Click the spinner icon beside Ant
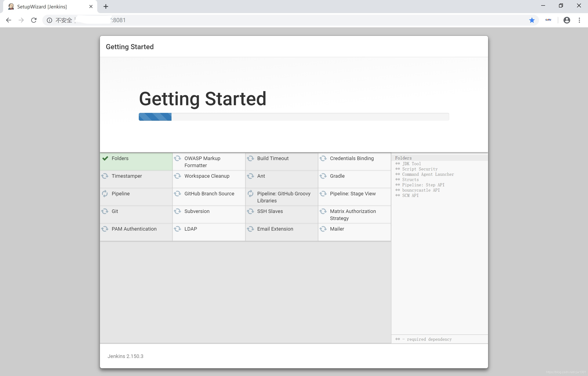This screenshot has width=588, height=376. 250,176
